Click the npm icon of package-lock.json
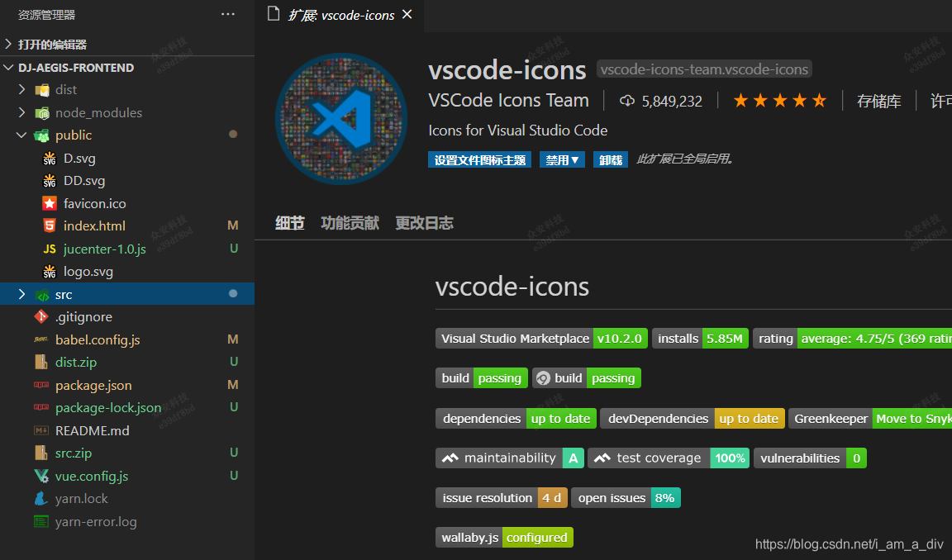 tap(41, 407)
